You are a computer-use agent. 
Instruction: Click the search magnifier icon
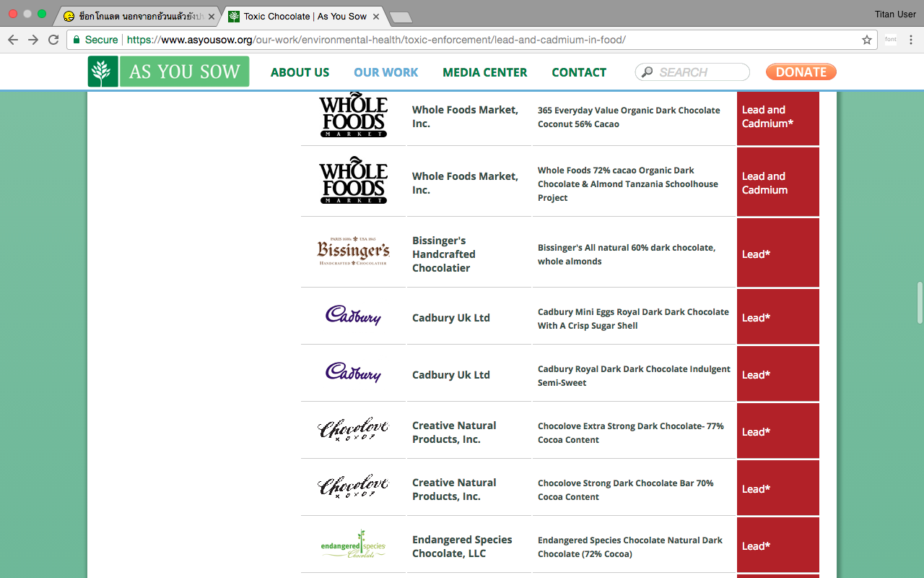click(647, 72)
